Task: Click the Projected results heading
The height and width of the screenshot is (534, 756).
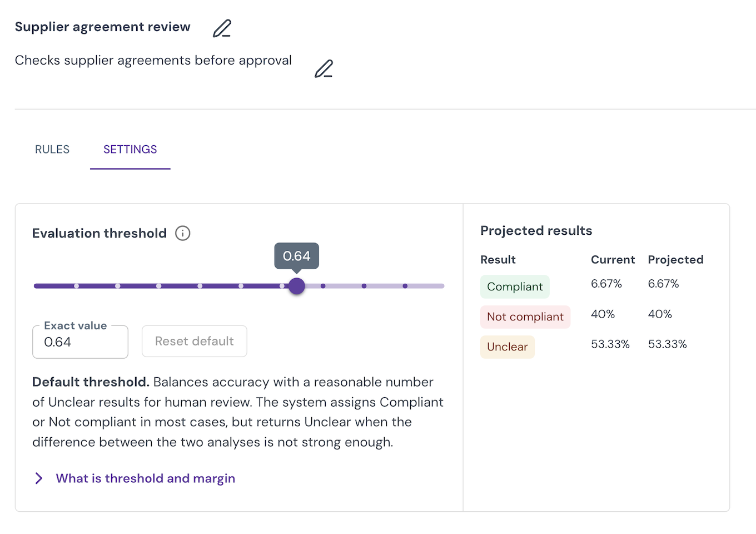Action: 536,230
